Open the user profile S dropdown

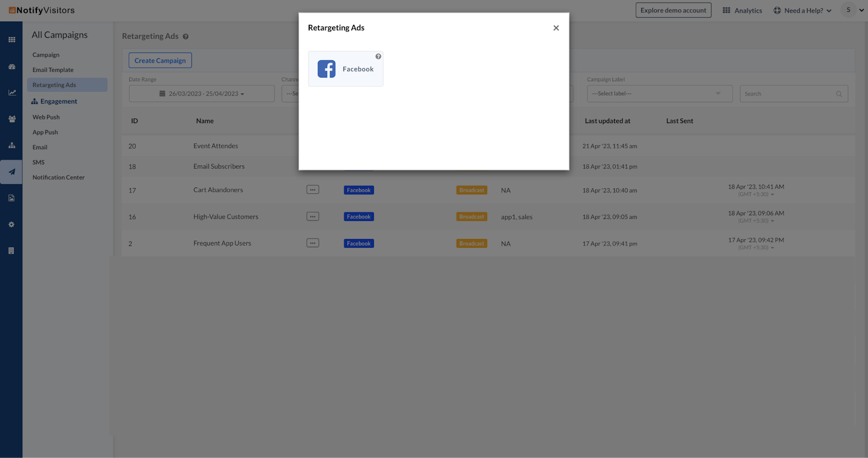[x=852, y=10]
